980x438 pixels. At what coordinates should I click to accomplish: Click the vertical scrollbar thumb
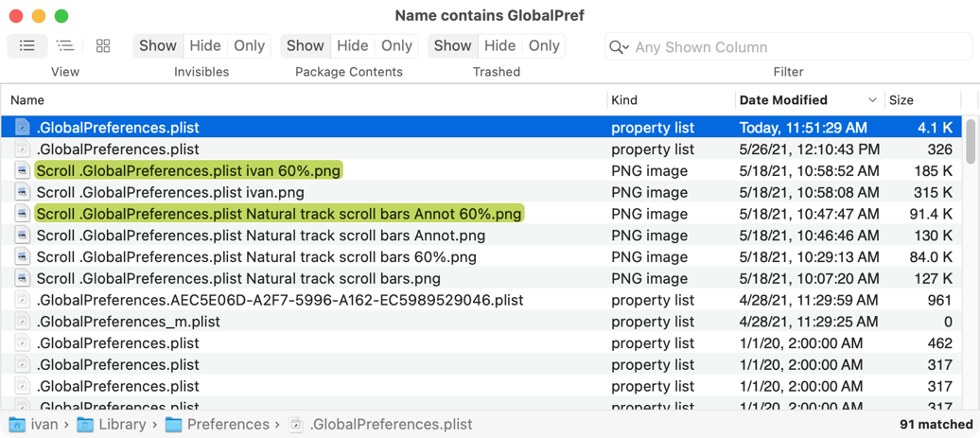point(971,142)
